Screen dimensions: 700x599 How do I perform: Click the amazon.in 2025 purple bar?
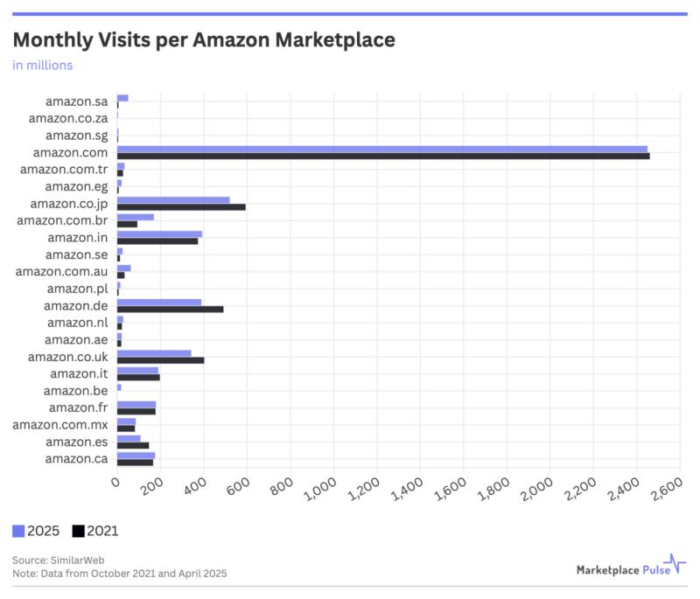coord(159,234)
